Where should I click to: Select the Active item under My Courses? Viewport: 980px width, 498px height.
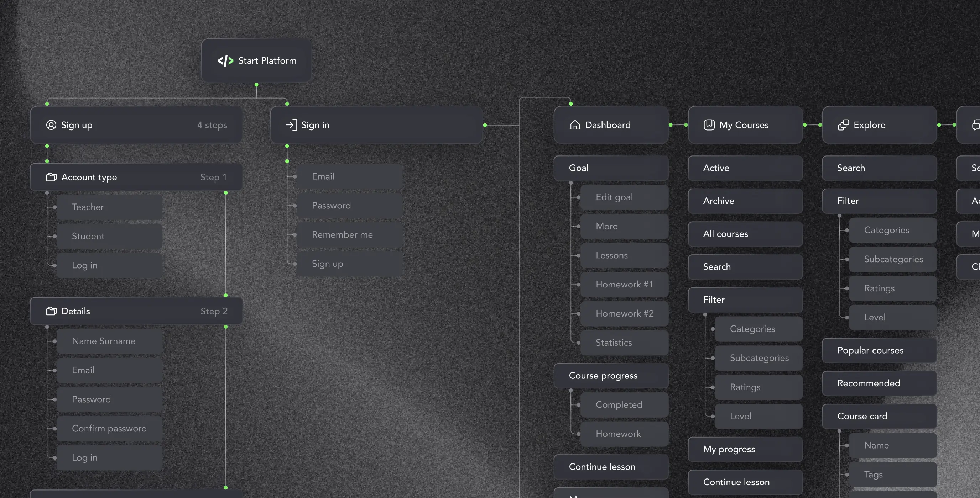[x=745, y=168]
